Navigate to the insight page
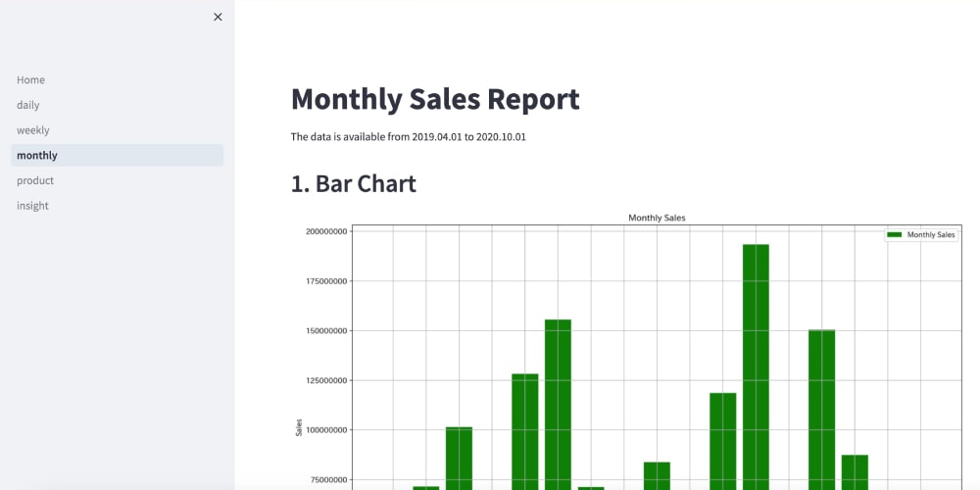Image resolution: width=980 pixels, height=490 pixels. click(32, 206)
